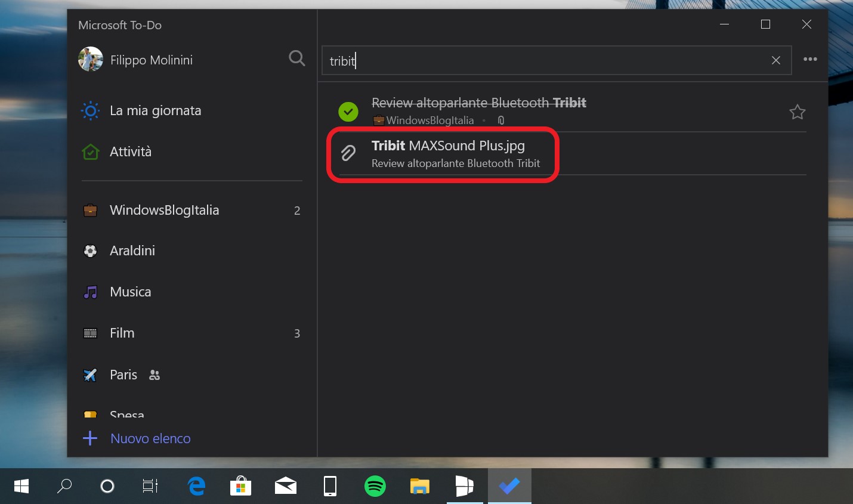Open the Attività list
The height and width of the screenshot is (504, 853).
click(192, 152)
